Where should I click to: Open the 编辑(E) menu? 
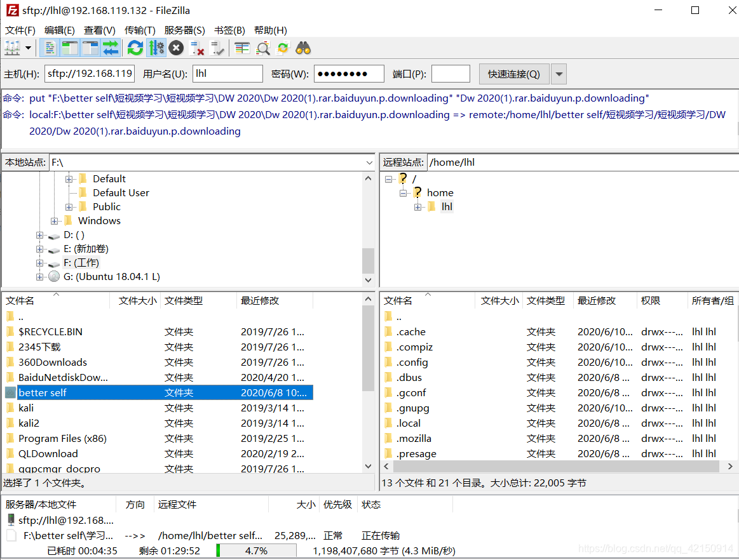click(x=59, y=30)
